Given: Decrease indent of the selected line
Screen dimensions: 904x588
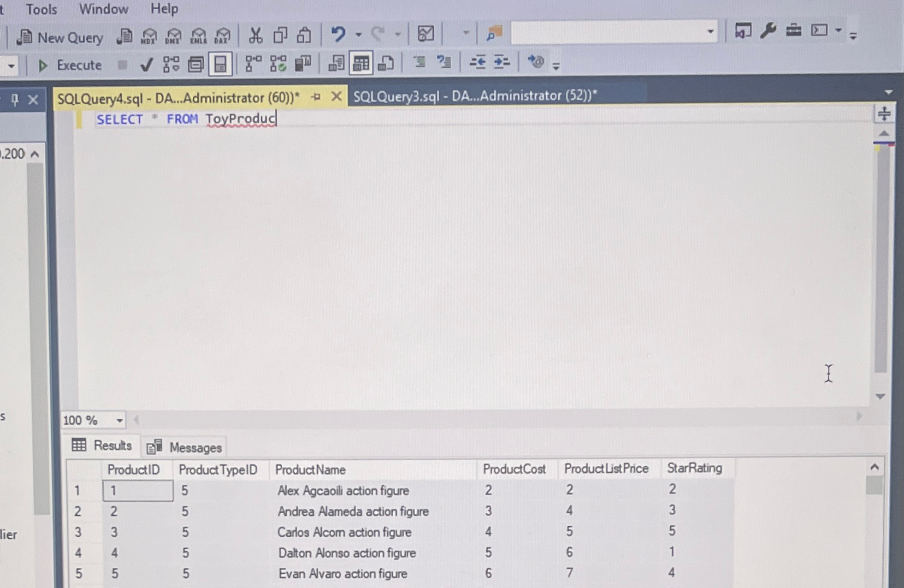Looking at the screenshot, I should coord(478,63).
